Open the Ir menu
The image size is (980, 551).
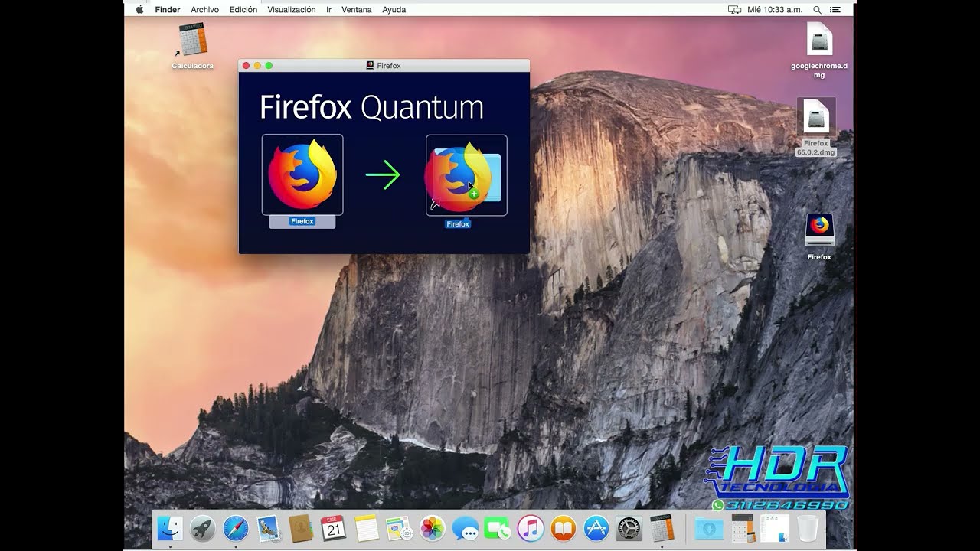pyautogui.click(x=328, y=10)
